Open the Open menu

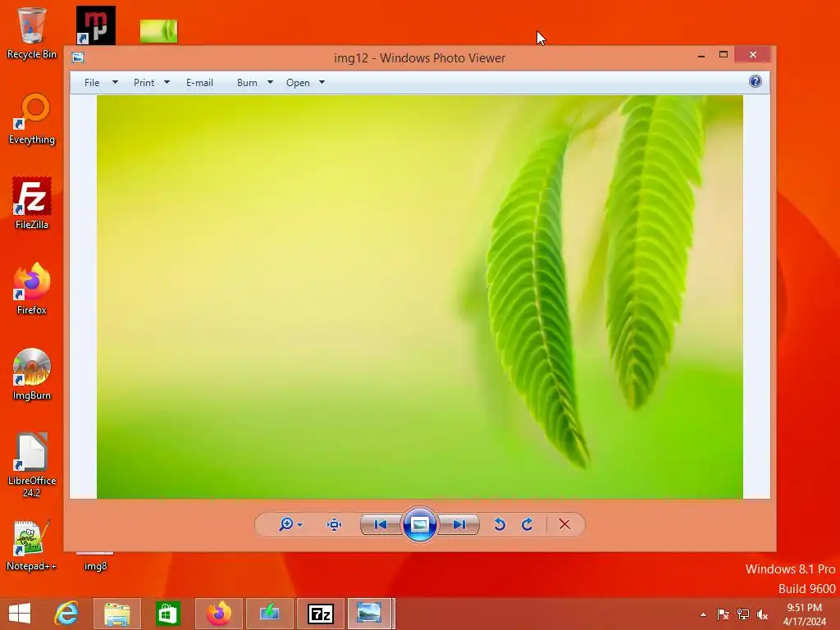click(298, 83)
